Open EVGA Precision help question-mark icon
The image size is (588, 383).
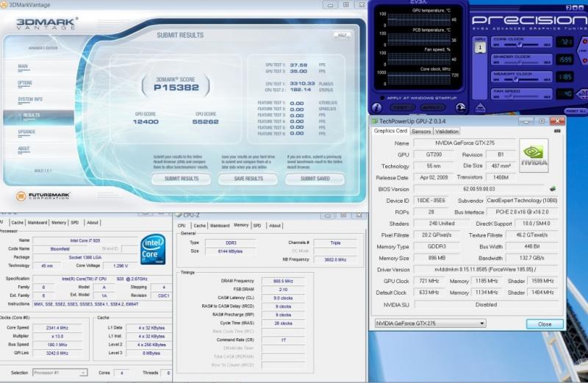569,7
